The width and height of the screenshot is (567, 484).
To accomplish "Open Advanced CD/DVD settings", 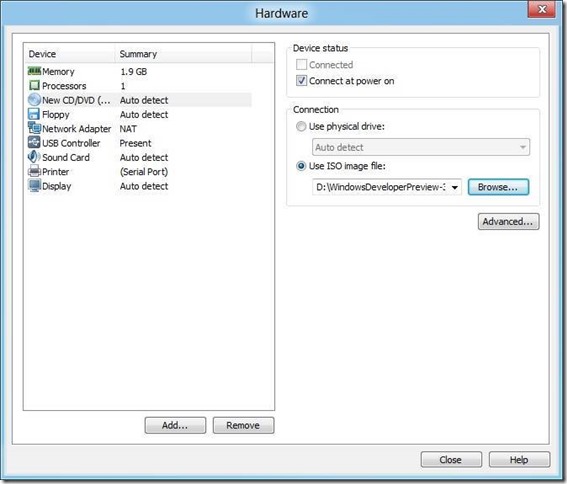I will tap(508, 221).
